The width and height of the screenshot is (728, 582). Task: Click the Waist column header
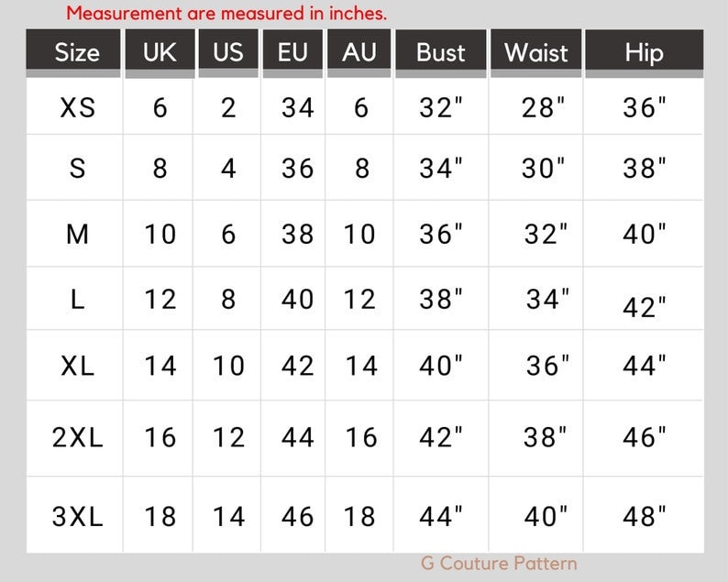click(x=535, y=53)
